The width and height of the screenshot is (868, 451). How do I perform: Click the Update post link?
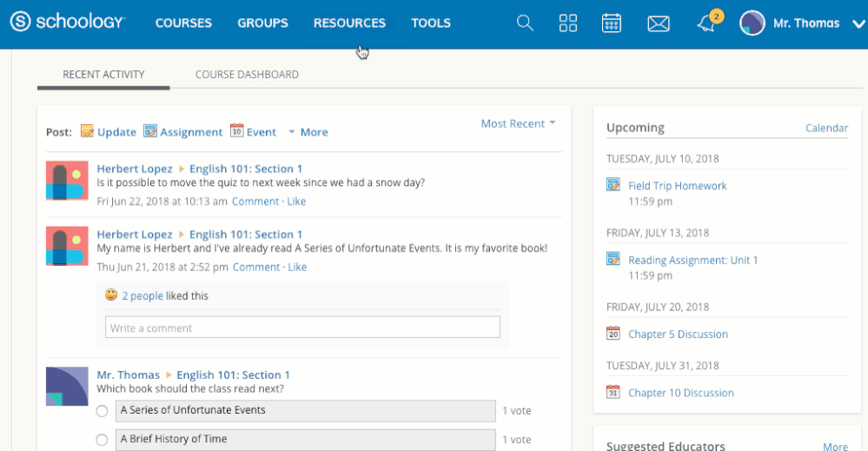coord(116,132)
